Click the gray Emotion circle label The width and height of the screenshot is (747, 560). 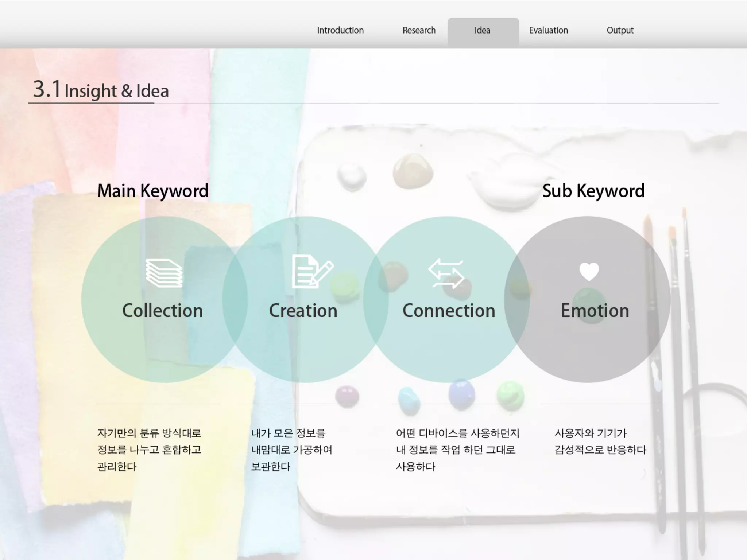pyautogui.click(x=595, y=311)
